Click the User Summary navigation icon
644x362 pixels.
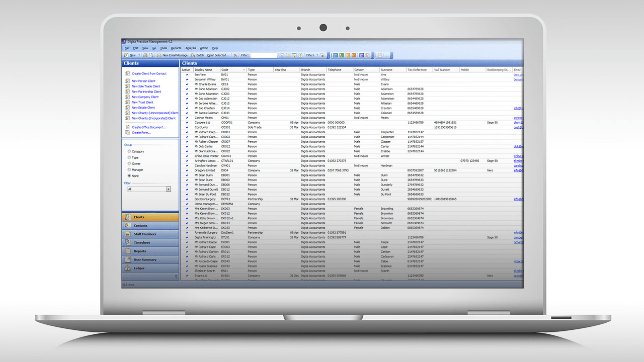pos(129,260)
